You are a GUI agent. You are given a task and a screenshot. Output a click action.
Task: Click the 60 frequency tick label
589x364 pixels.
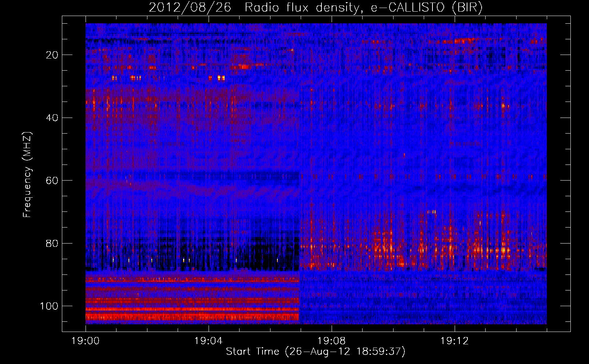(52, 181)
